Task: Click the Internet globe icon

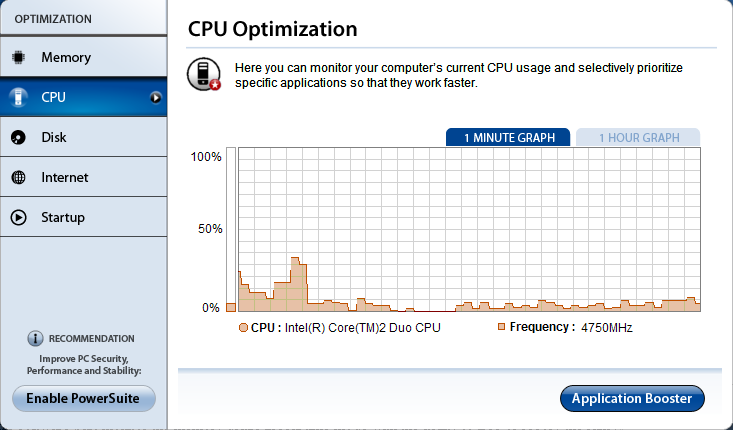Action: (x=18, y=178)
